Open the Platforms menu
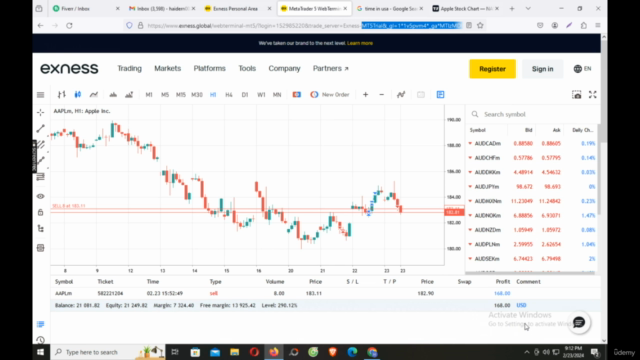The width and height of the screenshot is (640, 360). [209, 69]
